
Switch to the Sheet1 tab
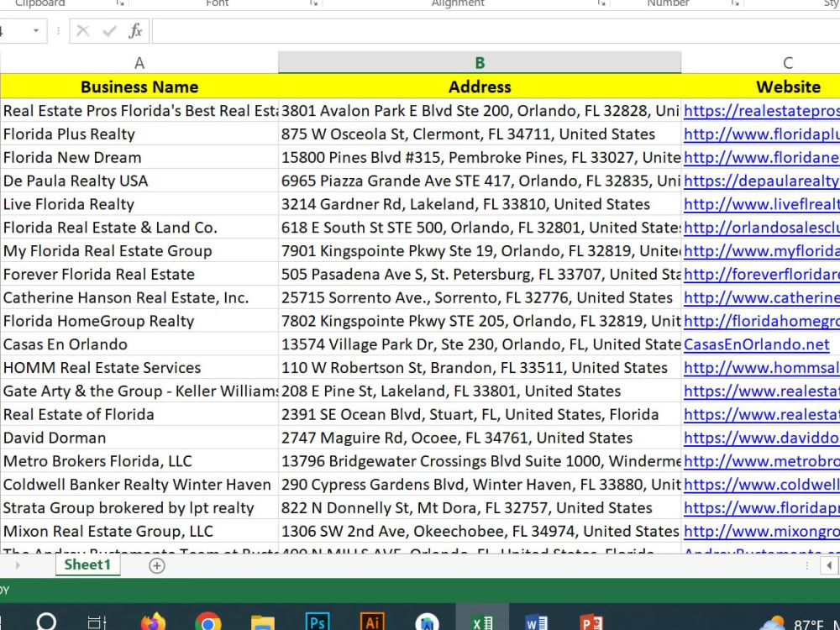(87, 564)
